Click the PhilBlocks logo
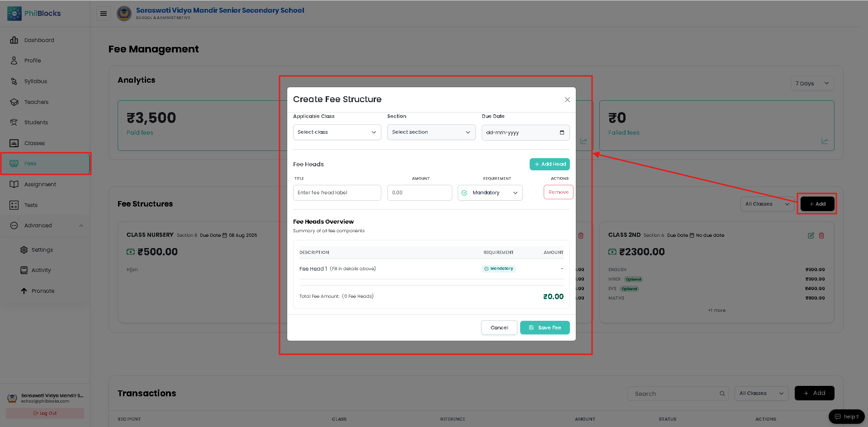The height and width of the screenshot is (427, 868). 34,14
